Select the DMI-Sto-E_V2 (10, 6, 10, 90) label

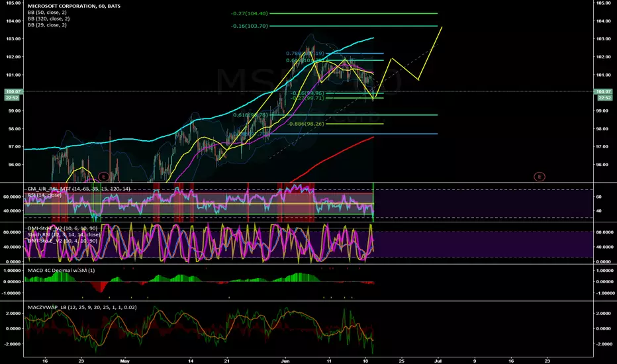[63, 228]
